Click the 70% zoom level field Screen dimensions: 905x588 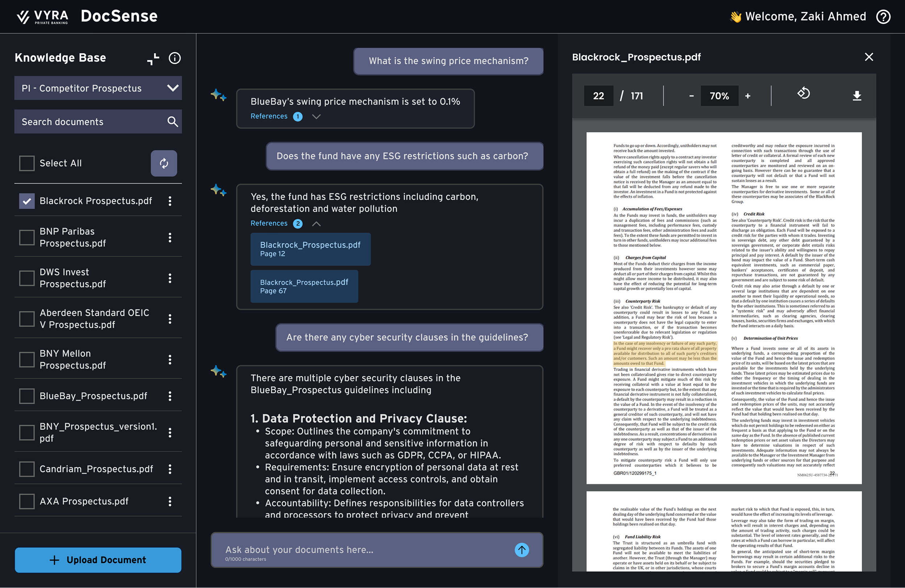click(x=719, y=96)
